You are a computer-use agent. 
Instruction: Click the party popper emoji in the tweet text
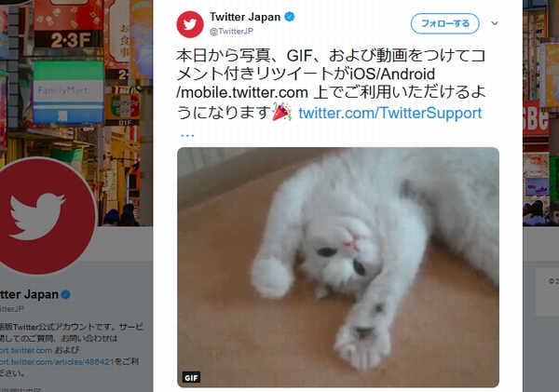pos(282,112)
